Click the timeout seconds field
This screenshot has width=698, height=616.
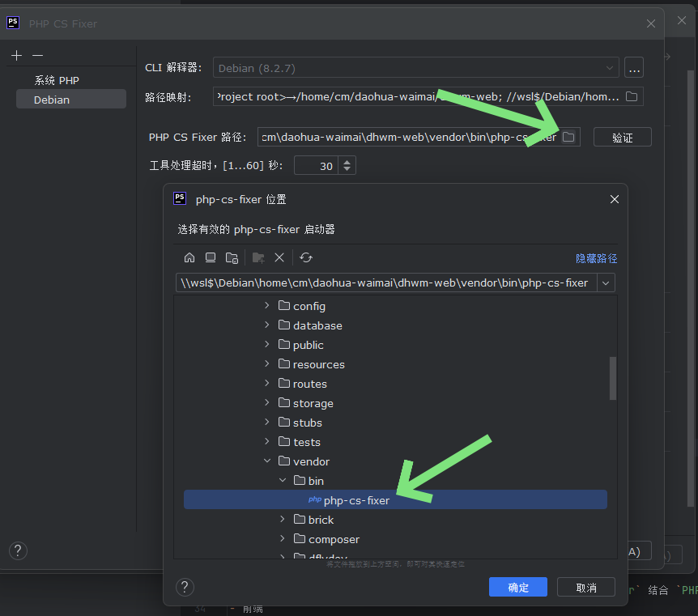(x=316, y=166)
